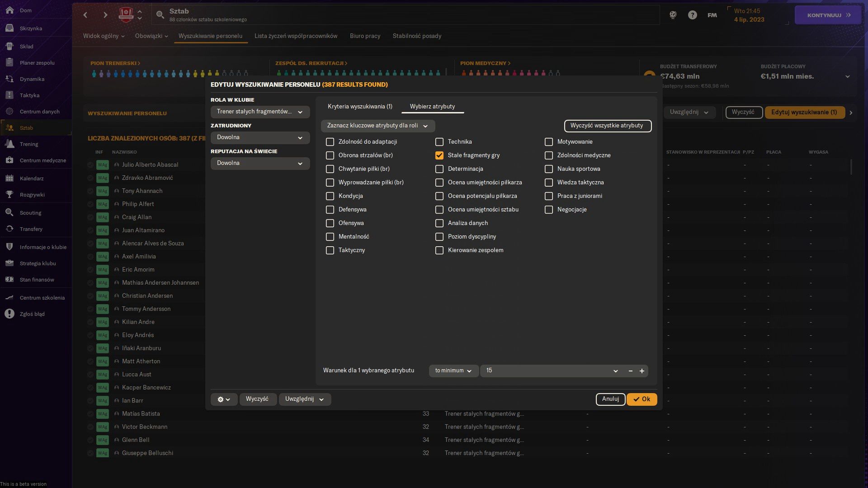This screenshot has height=488, width=868.
Task: Open the Taktyka tactics icon
Action: click(x=9, y=95)
